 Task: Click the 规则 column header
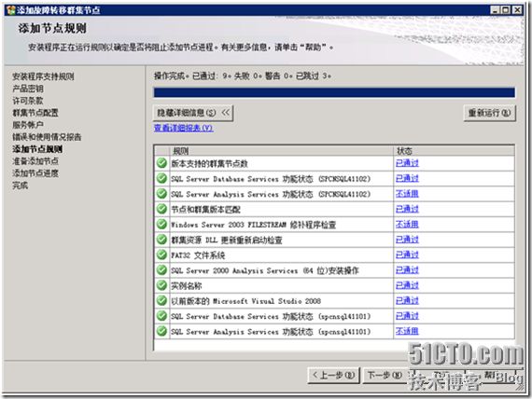coord(281,151)
